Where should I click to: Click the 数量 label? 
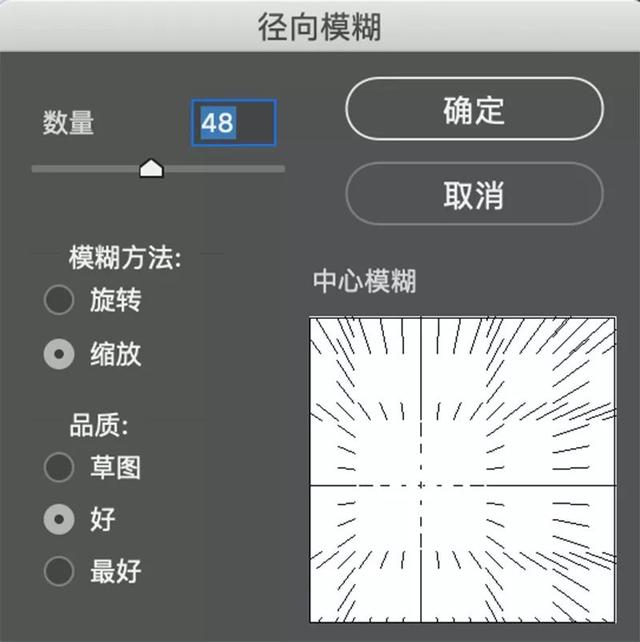tap(68, 122)
